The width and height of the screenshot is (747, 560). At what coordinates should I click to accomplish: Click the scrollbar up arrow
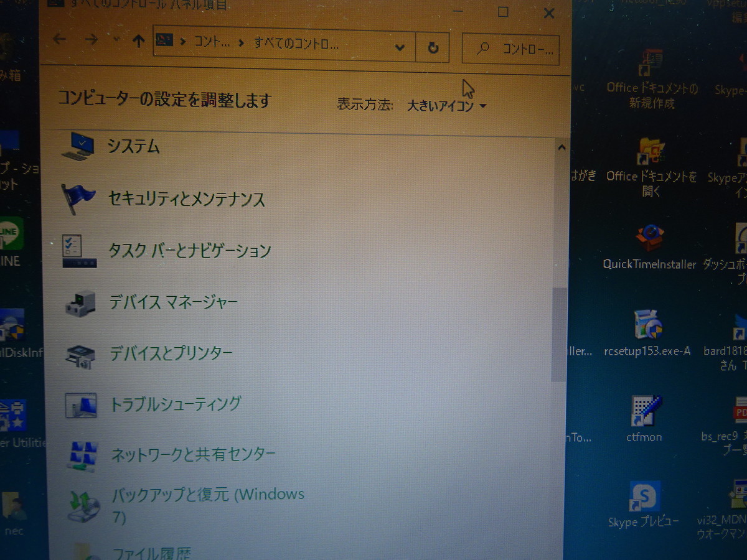tap(561, 148)
